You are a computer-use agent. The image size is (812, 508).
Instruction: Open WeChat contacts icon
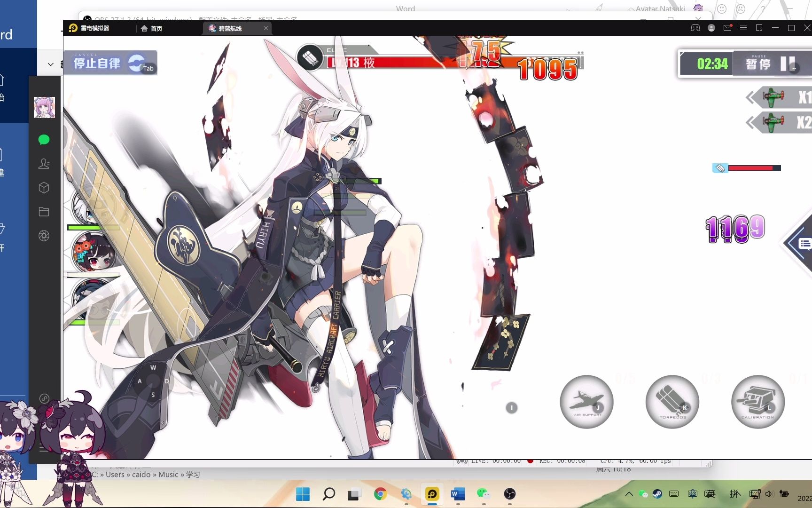(x=44, y=164)
